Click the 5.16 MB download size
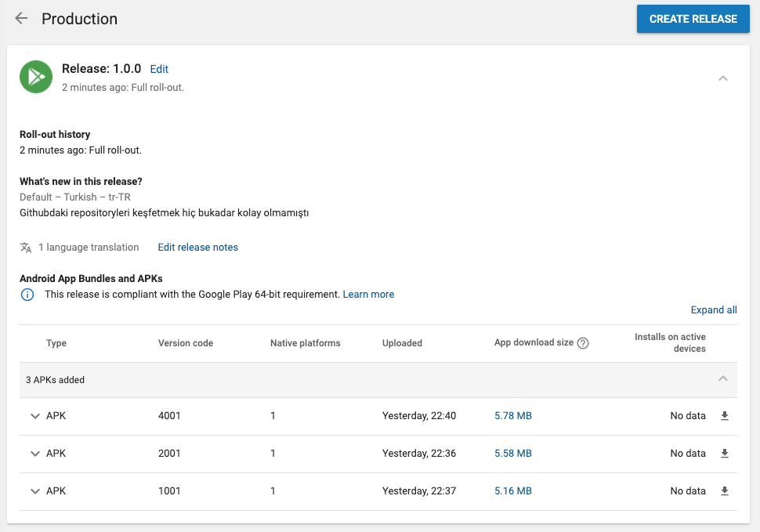This screenshot has height=532, width=760. 513,491
